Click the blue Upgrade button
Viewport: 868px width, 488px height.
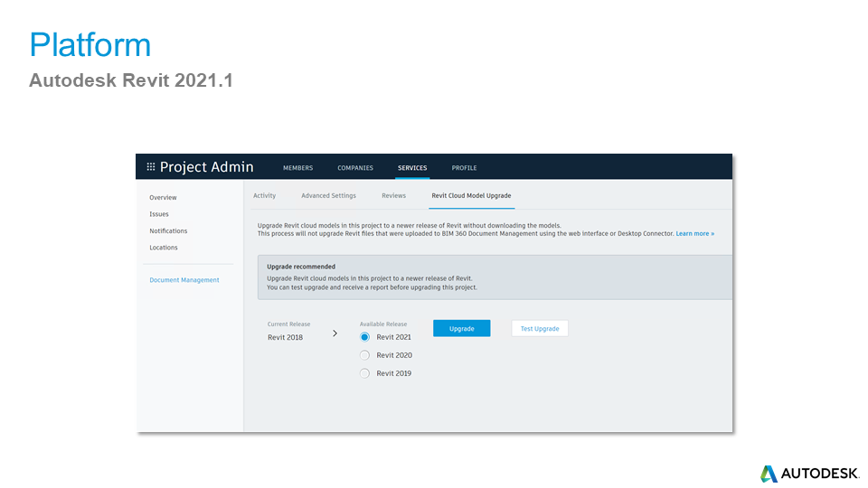click(462, 328)
